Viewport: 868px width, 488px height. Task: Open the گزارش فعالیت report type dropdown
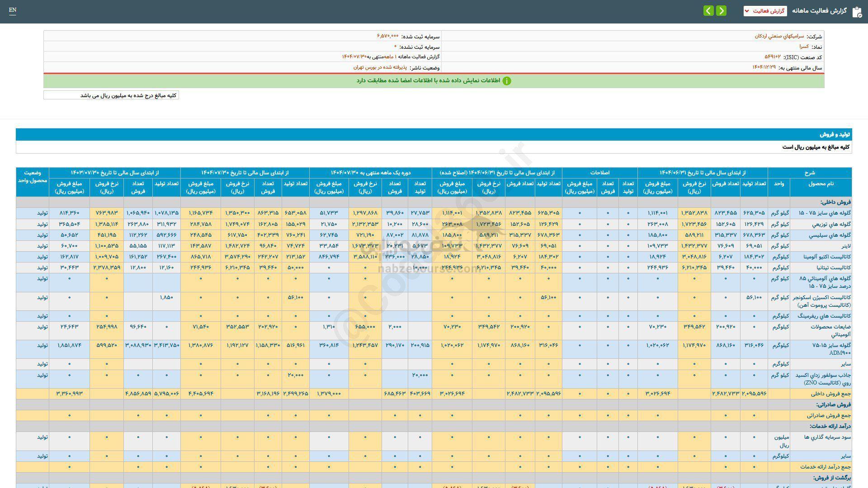pos(765,11)
